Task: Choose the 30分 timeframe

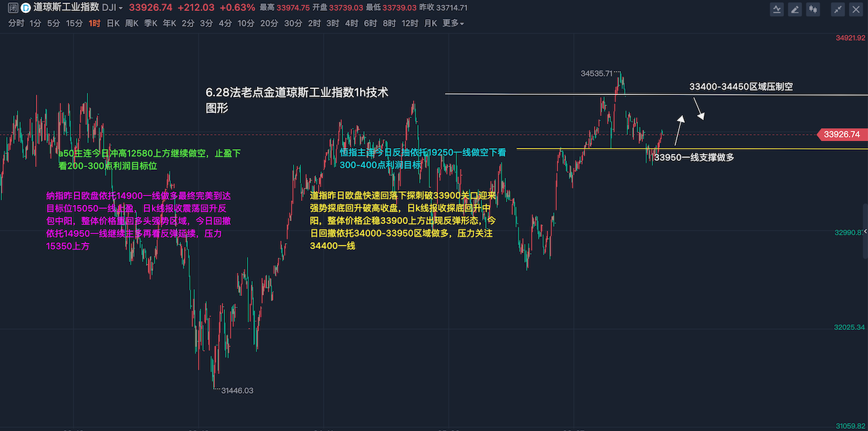Action: click(x=293, y=23)
